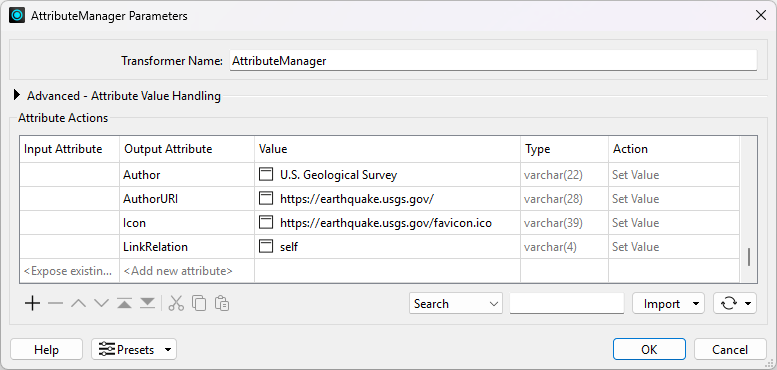Open the Search filter type dropdown

tap(456, 304)
